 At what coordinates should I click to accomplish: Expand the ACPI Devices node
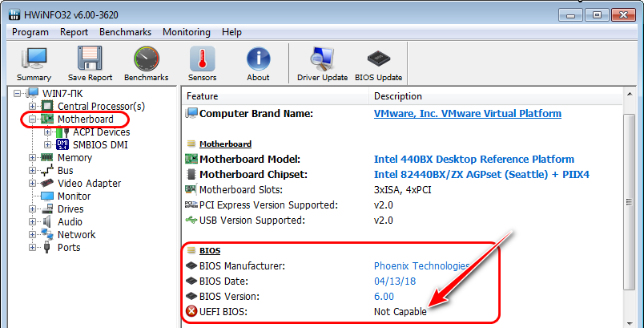click(x=47, y=132)
